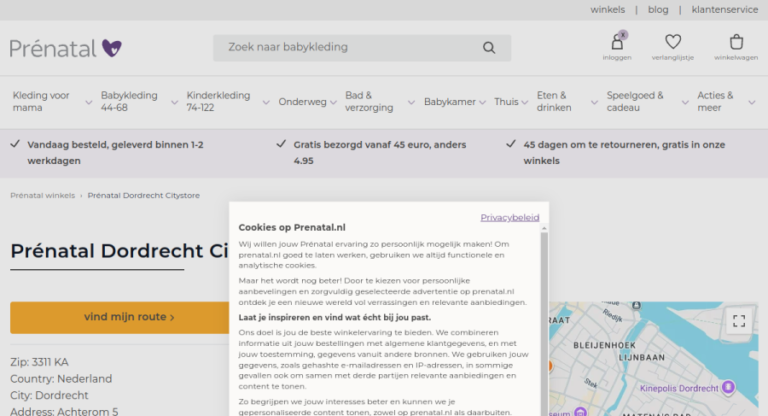Expand the Bad & verzorging chevron
The image size is (768, 416).
(x=411, y=102)
